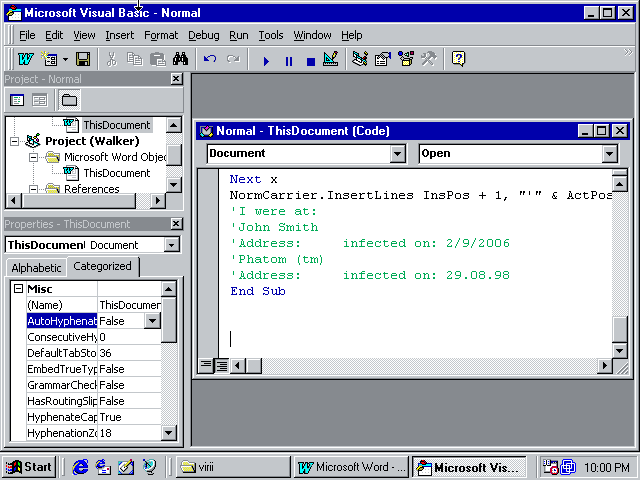Click the Visual Basic Help question icon
The width and height of the screenshot is (640, 480).
point(458,59)
